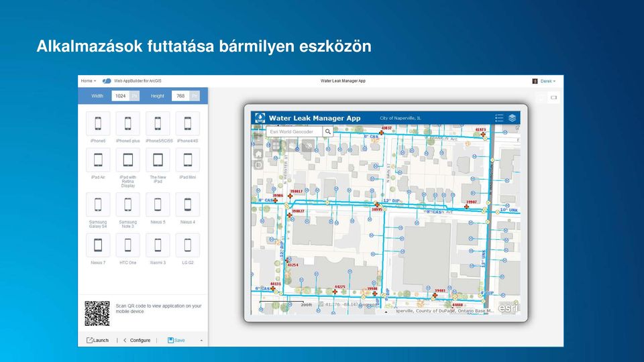Click leak marker 43037 on map

pyautogui.click(x=382, y=133)
